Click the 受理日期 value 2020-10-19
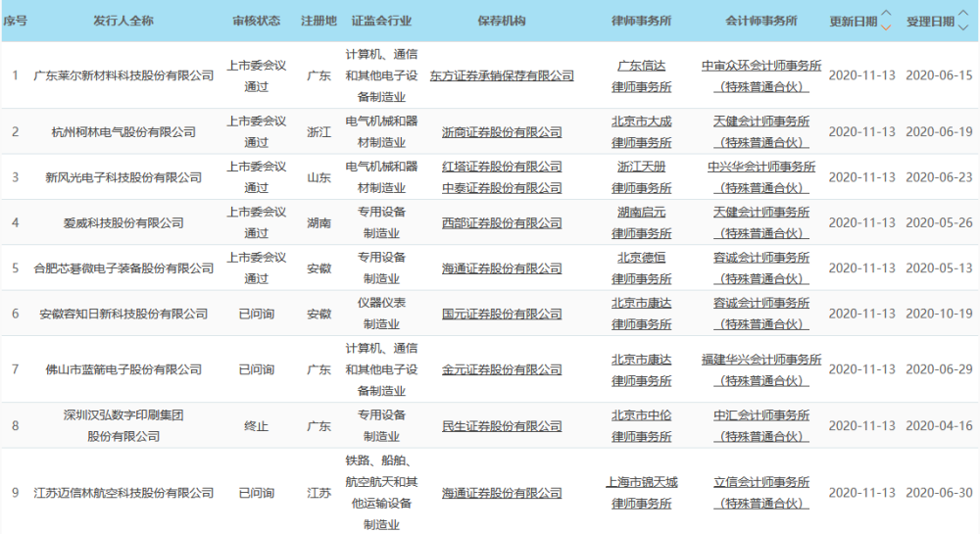The width and height of the screenshot is (980, 534). coord(940,315)
